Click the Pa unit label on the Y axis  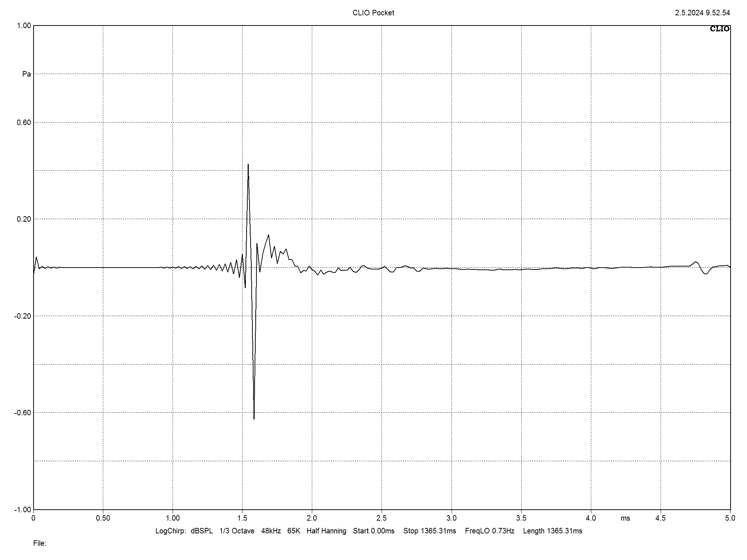(27, 74)
